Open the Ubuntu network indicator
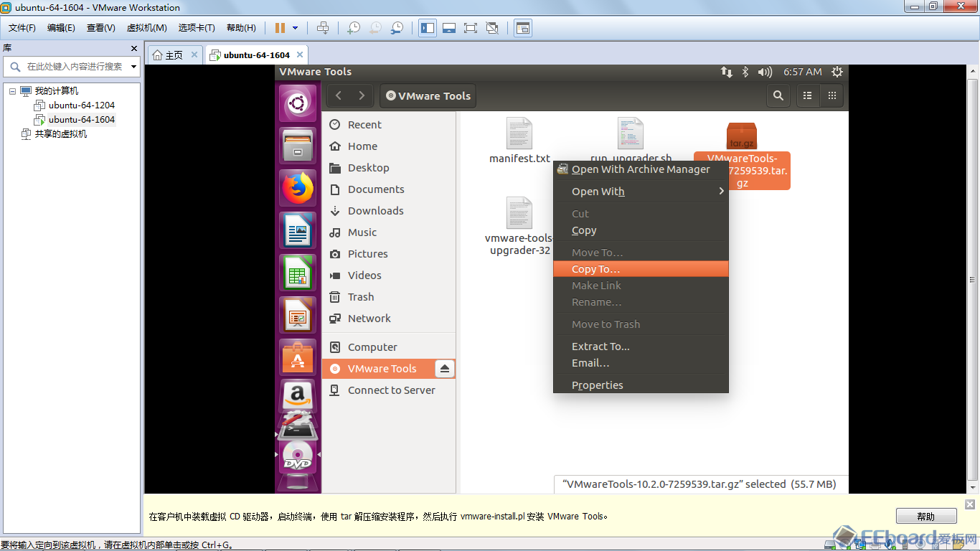This screenshot has height=551, width=980. coord(727,72)
